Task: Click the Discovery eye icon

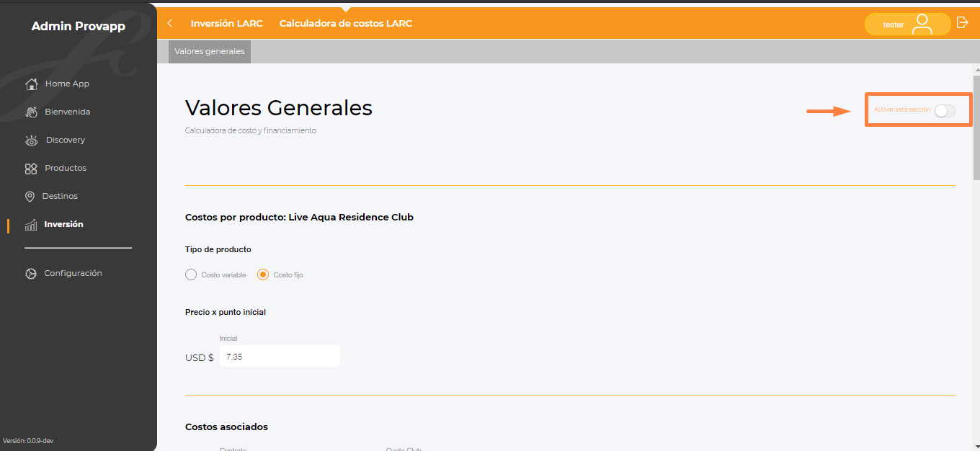Action: (x=31, y=140)
